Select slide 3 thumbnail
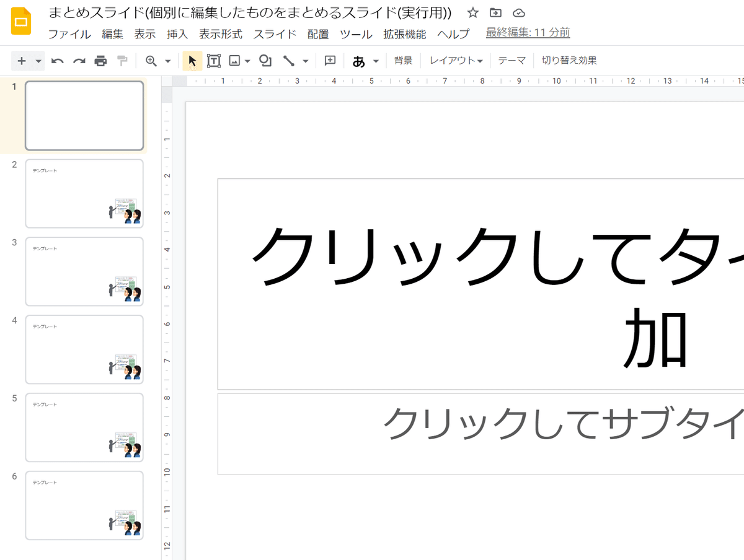The height and width of the screenshot is (560, 744). click(x=84, y=272)
